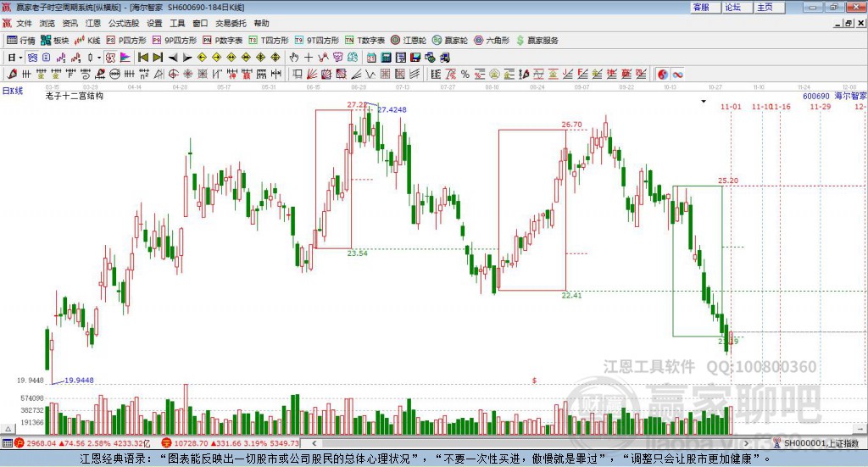Click the first yellow diamond arrow icon
This screenshot has height=467, width=868.
point(202,58)
